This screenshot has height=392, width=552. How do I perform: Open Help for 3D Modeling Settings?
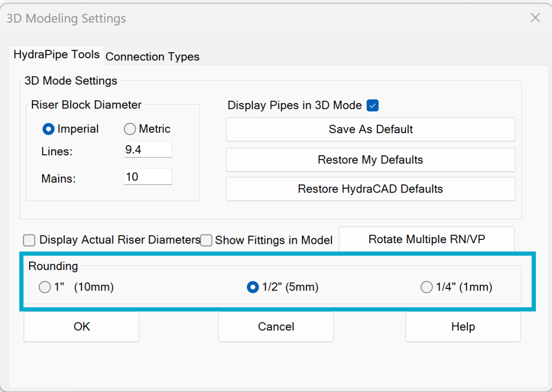463,327
